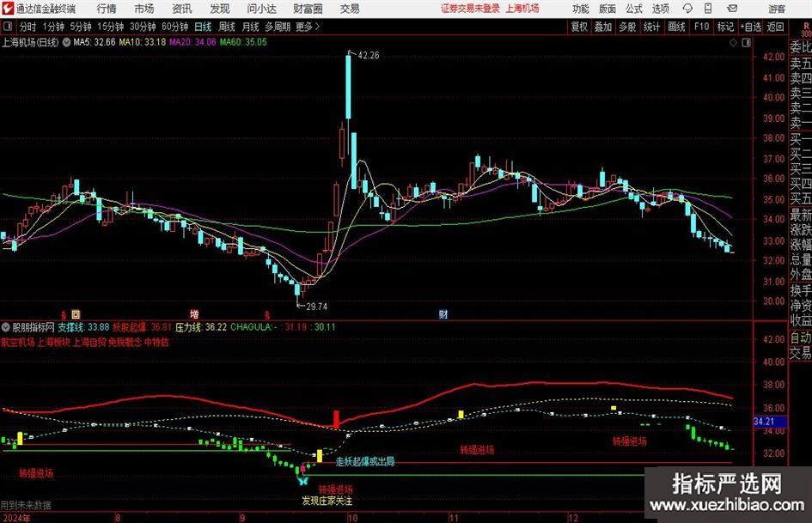Click the 2024年 date label
This screenshot has height=523, width=812.
tap(16, 518)
